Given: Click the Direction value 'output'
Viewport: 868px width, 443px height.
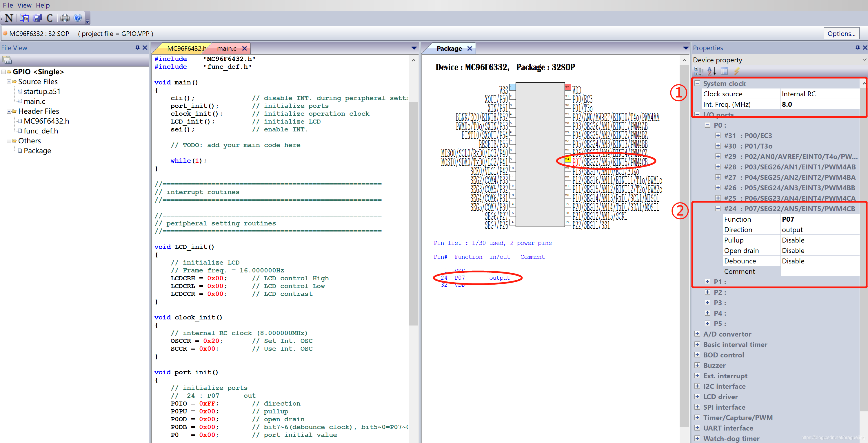Looking at the screenshot, I should (x=820, y=230).
